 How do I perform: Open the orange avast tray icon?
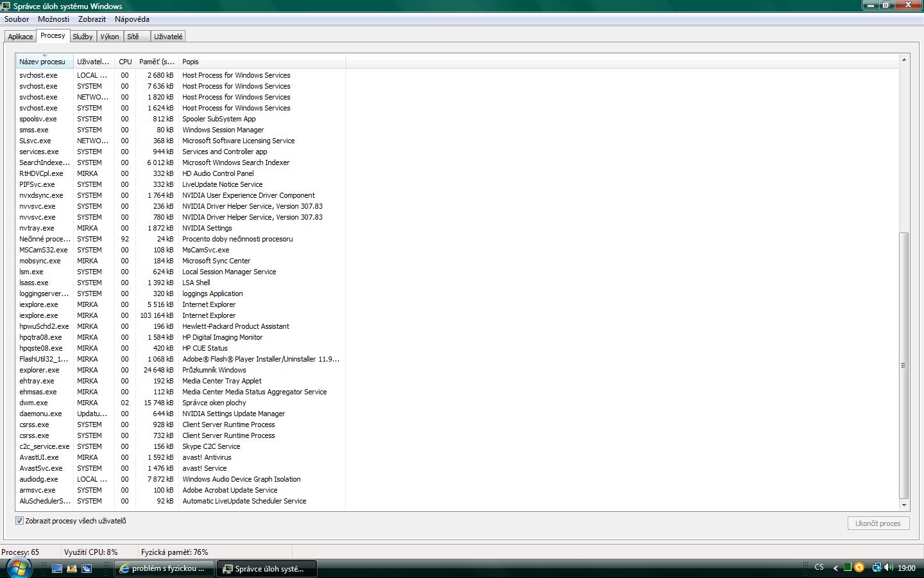[x=859, y=568]
